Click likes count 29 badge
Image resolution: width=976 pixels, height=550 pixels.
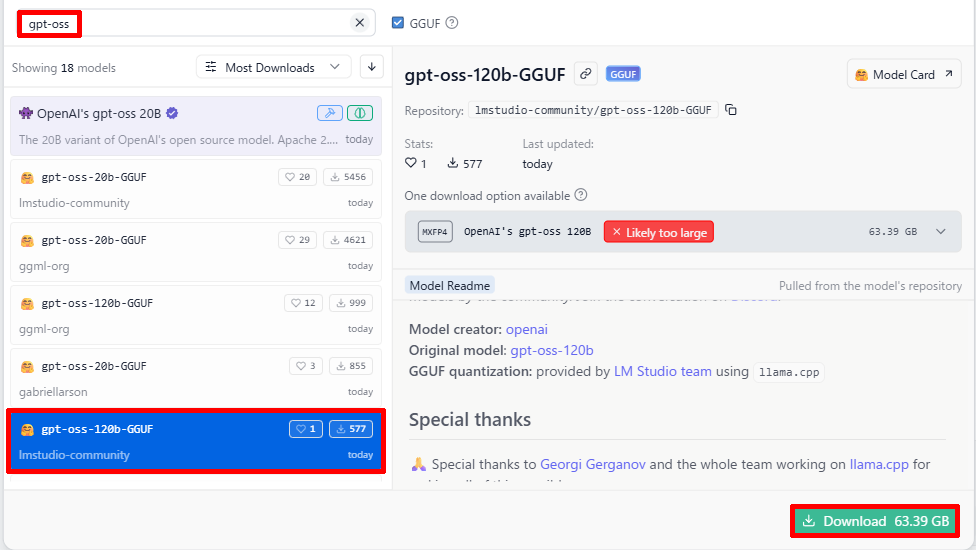click(298, 240)
